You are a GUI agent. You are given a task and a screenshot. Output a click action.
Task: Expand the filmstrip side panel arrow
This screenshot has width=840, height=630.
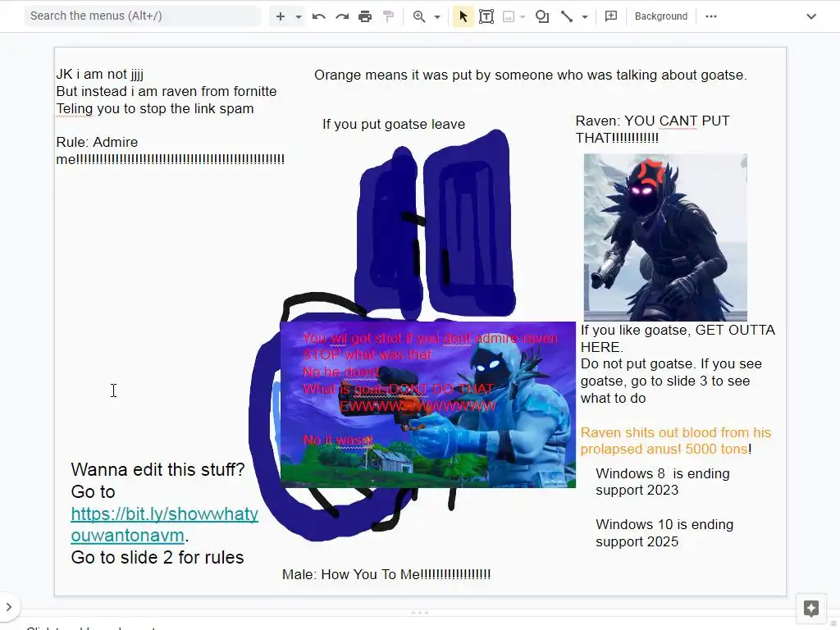pos(8,607)
